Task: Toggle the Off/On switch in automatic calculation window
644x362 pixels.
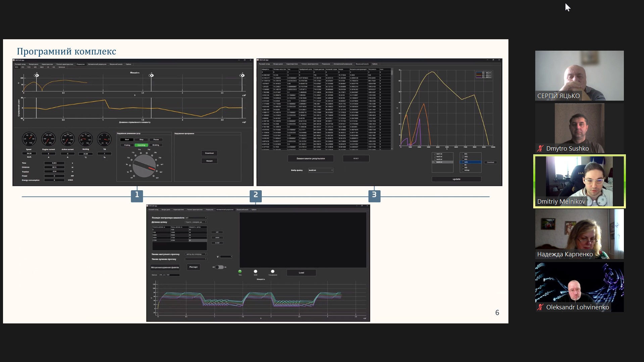Action: [x=219, y=267]
